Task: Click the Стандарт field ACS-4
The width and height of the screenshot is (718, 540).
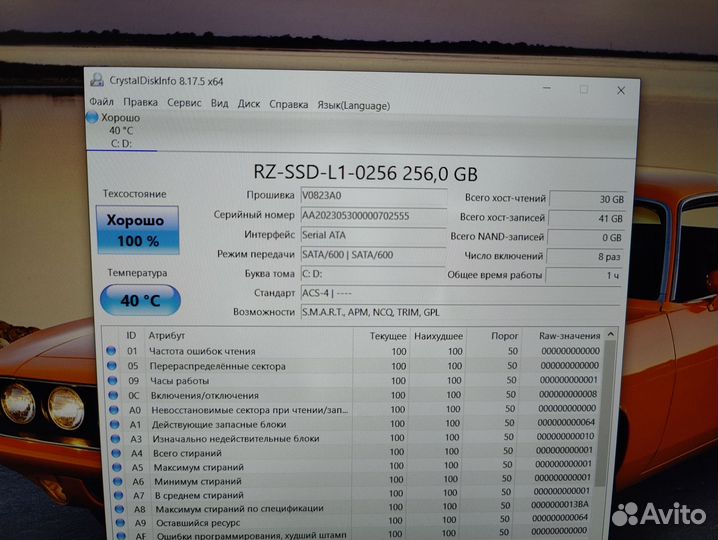Action: 461,293
